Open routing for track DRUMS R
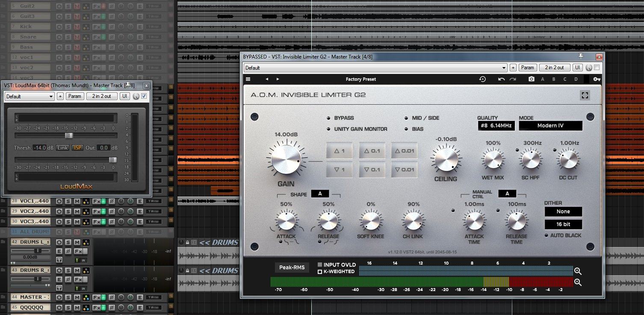This screenshot has width=644, height=315. pos(86,271)
